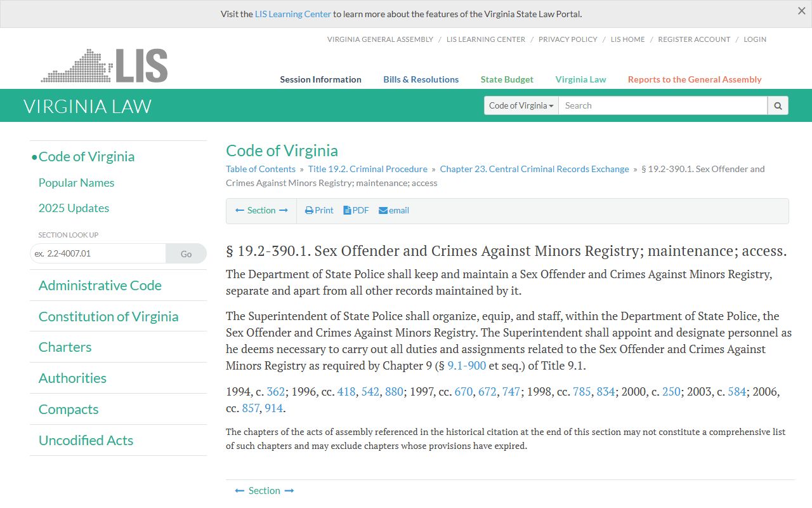Viewport: 812px width, 508px height.
Task: Open chapter 914 link
Action: [274, 408]
